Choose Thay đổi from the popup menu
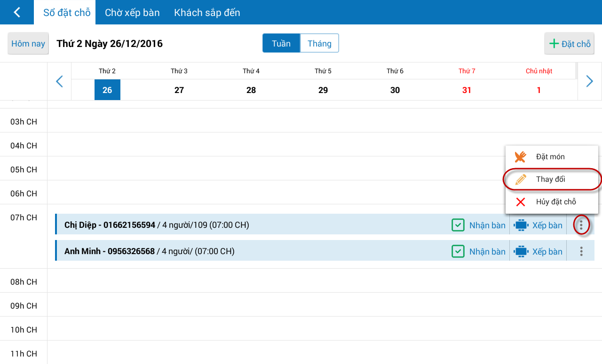This screenshot has width=602, height=364. [x=552, y=179]
